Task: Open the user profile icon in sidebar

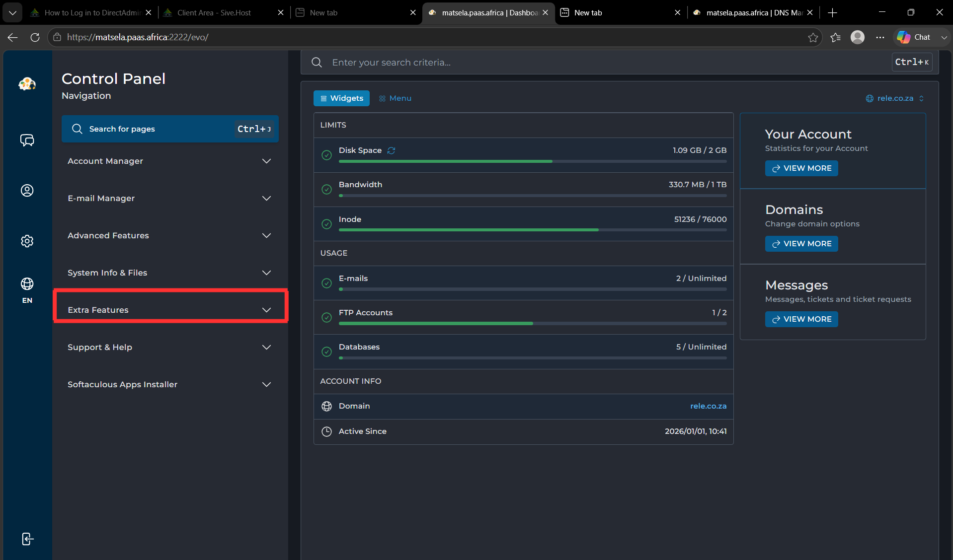Action: click(x=27, y=191)
